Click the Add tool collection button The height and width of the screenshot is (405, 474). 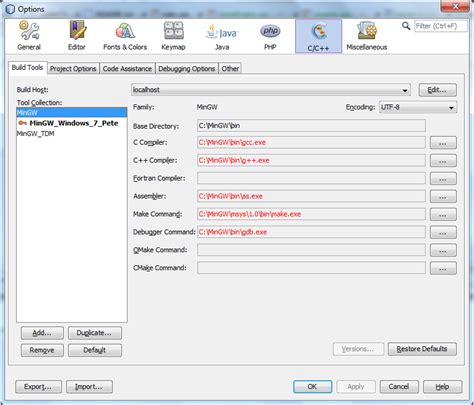click(42, 333)
